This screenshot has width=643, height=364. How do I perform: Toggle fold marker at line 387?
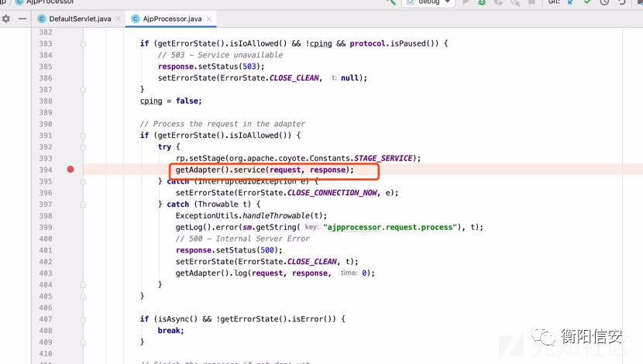coord(83,89)
